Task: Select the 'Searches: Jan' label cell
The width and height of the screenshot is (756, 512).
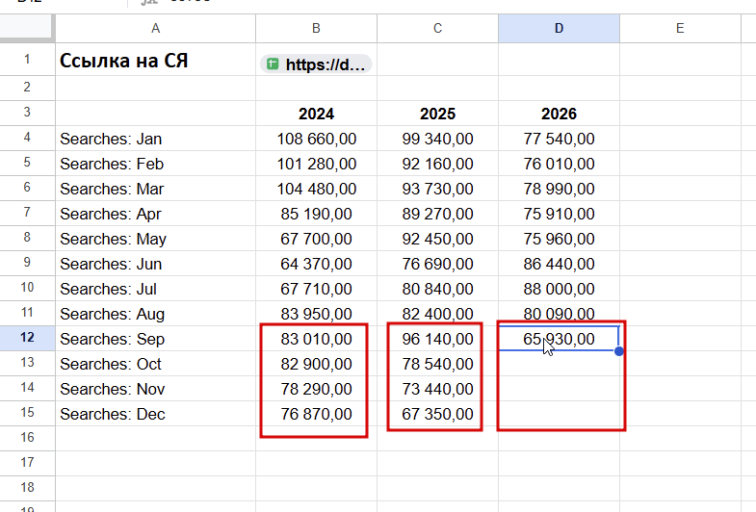Action: (155, 138)
